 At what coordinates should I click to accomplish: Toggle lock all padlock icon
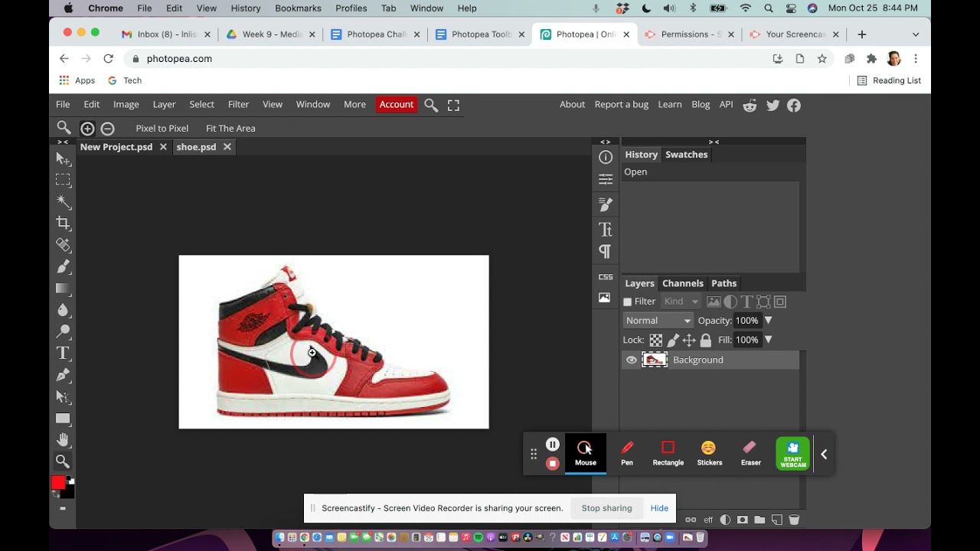(x=706, y=341)
